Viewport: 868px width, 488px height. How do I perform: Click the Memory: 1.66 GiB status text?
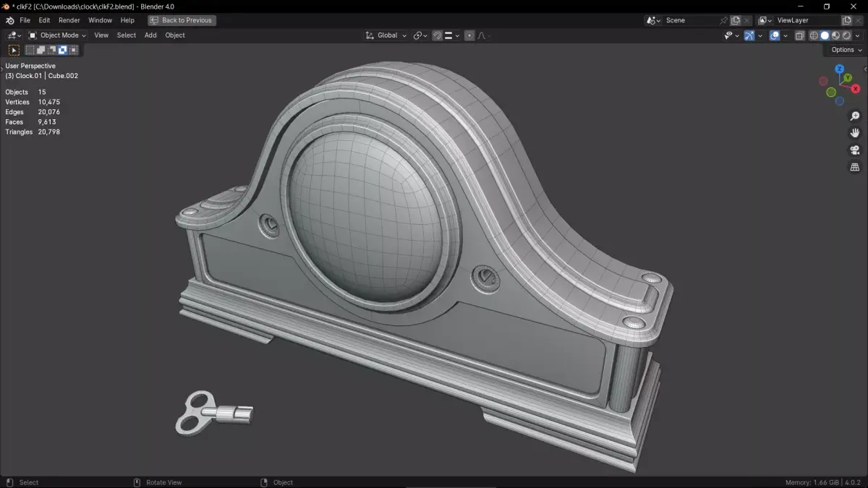click(812, 482)
